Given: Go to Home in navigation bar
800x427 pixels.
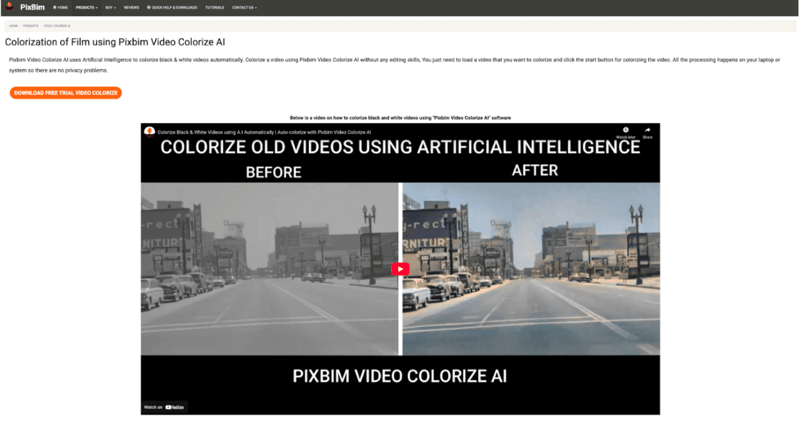Looking at the screenshot, I should [60, 7].
